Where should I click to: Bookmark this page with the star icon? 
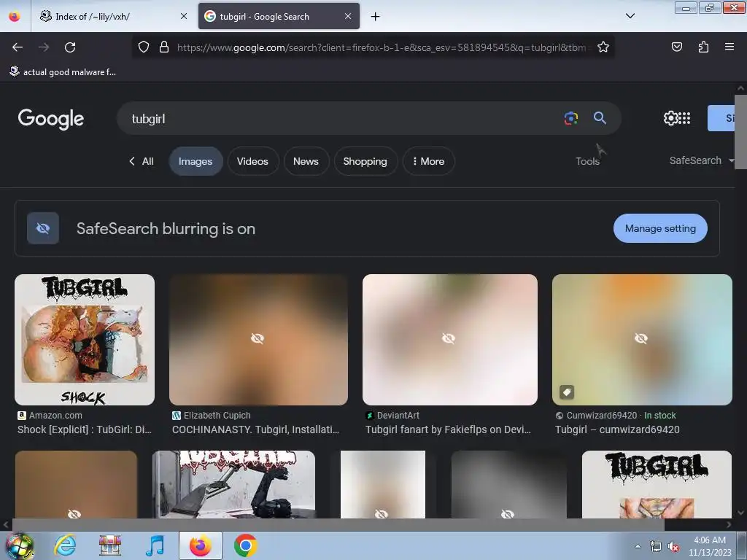603,47
